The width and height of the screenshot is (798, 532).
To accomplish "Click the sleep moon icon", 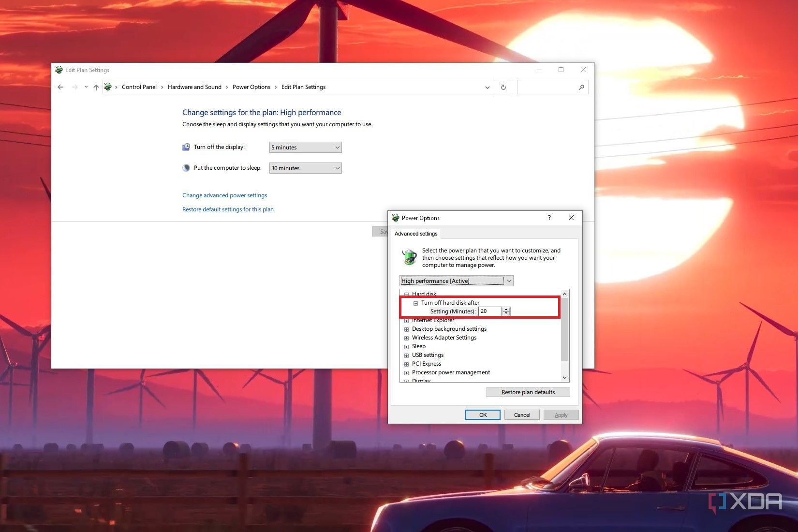I will pos(186,168).
